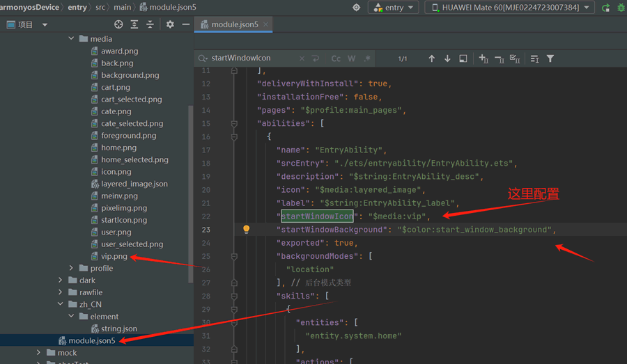Select layered_image.json file
The image size is (627, 364).
tap(134, 184)
